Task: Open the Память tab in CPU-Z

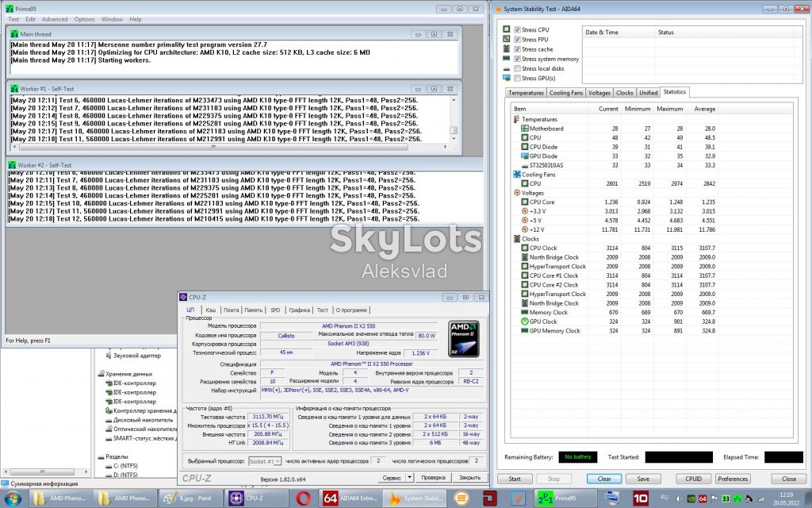Action: (253, 310)
